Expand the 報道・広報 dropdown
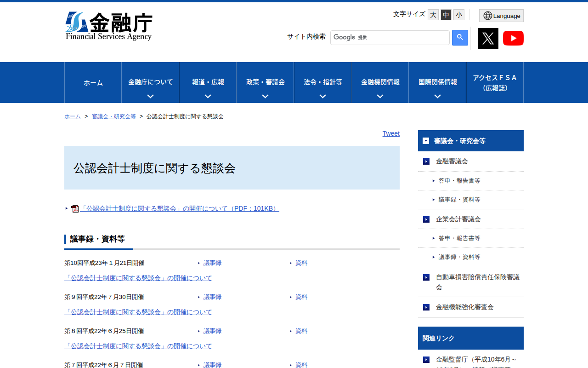Viewport: 588px width, 368px height. pos(207,82)
